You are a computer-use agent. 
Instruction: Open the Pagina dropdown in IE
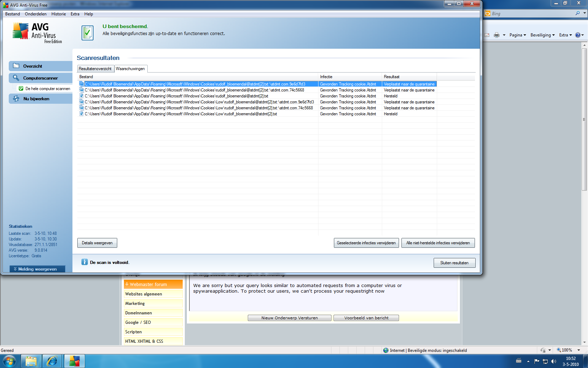click(x=518, y=35)
